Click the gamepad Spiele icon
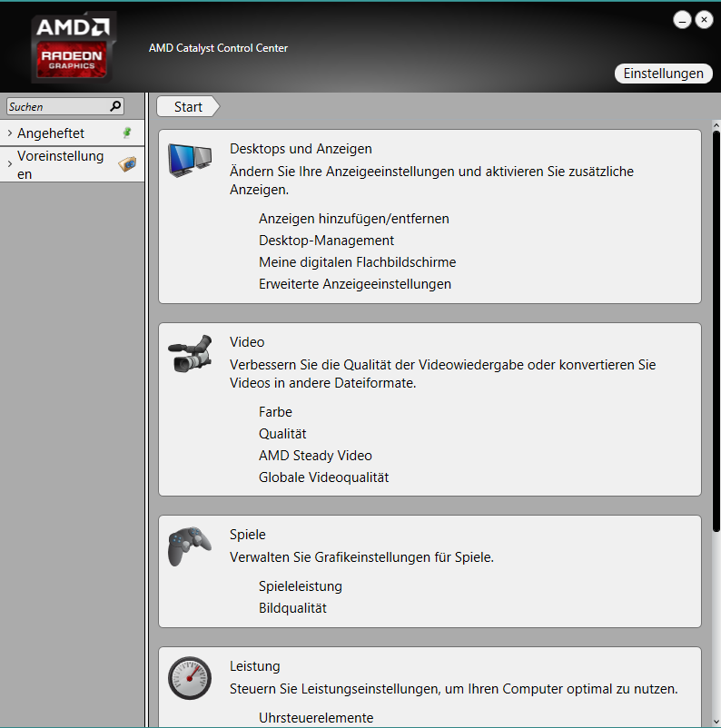 click(x=190, y=546)
